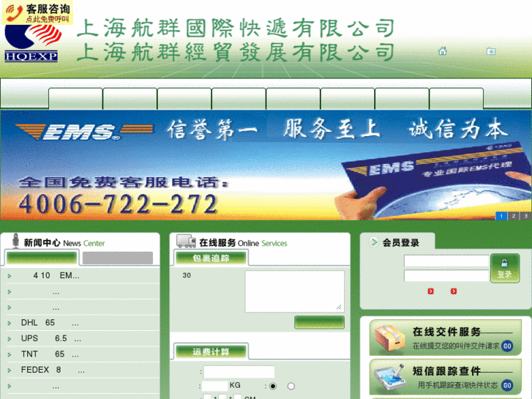Click the green button below the tracking textarea
The image size is (532, 399).
click(319, 322)
